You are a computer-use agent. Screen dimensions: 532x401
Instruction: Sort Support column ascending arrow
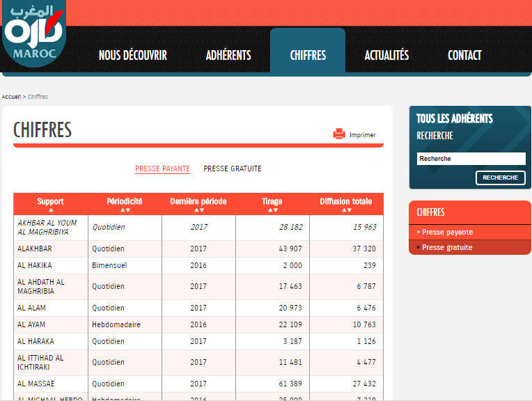(x=51, y=210)
